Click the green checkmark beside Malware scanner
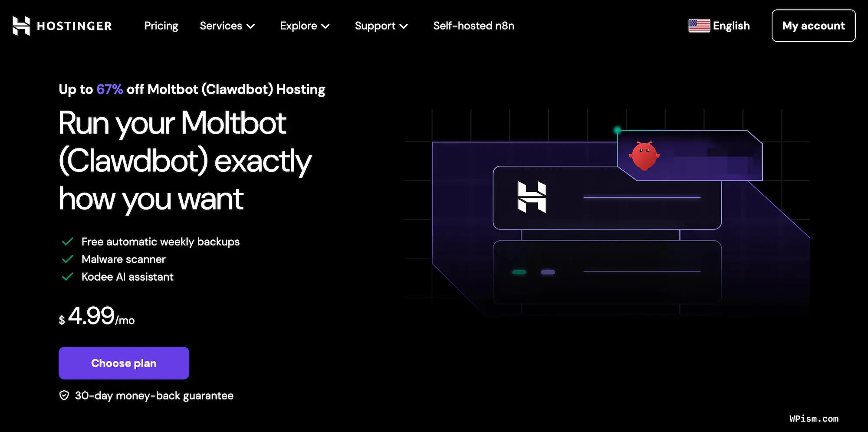Image resolution: width=868 pixels, height=432 pixels. click(x=67, y=259)
